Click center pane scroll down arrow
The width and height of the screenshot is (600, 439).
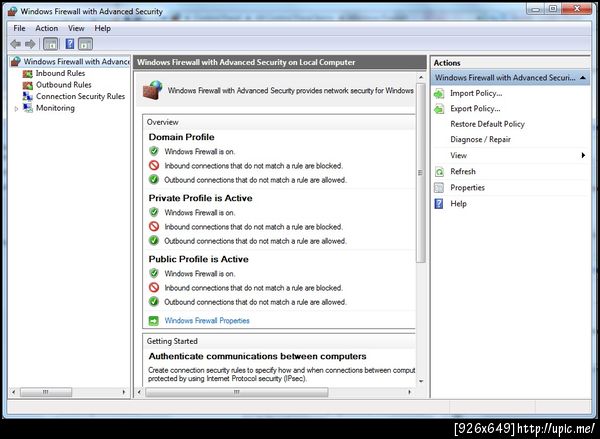tap(421, 381)
